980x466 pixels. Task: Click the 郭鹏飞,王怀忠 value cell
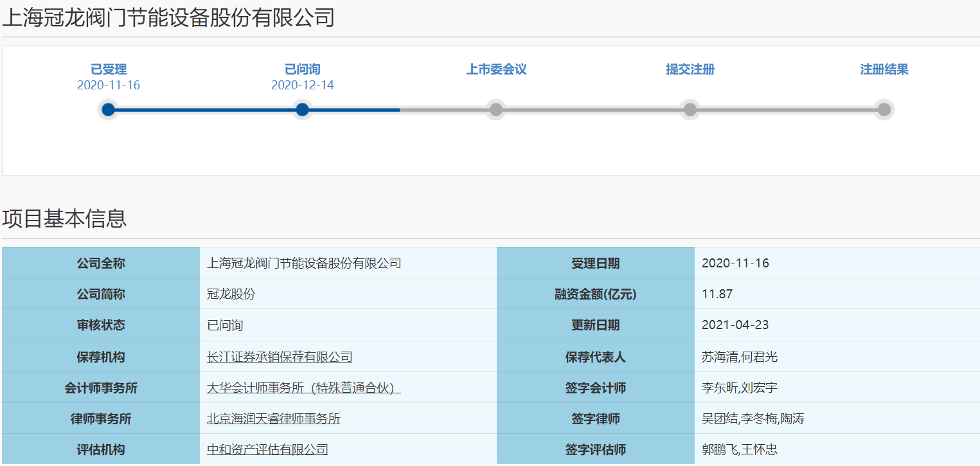pos(837,449)
